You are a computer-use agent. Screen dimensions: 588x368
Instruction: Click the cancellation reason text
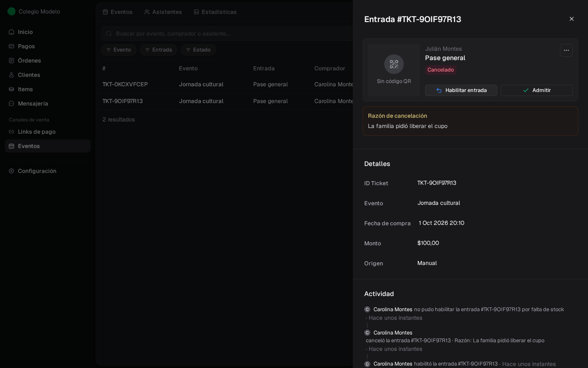pyautogui.click(x=408, y=126)
